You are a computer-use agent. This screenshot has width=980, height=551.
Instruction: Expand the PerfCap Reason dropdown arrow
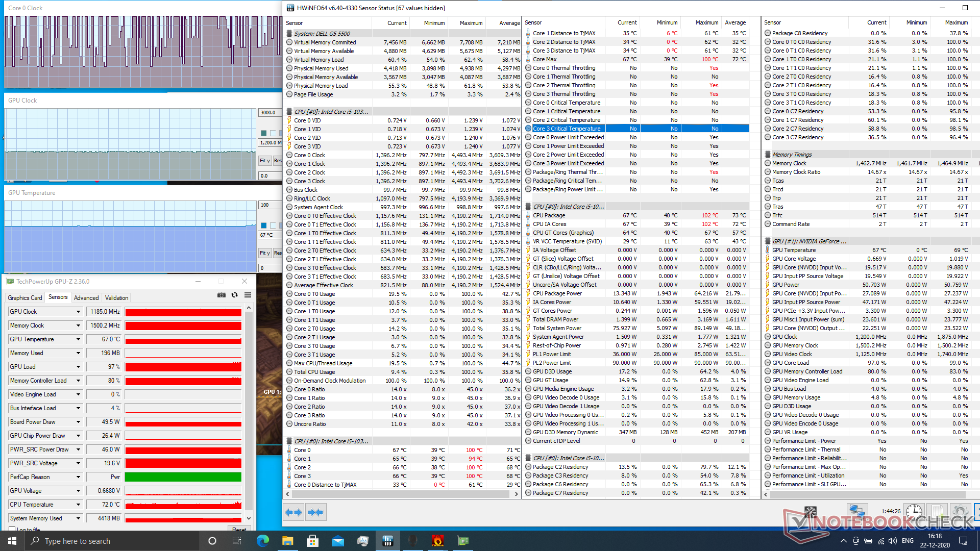pyautogui.click(x=78, y=477)
